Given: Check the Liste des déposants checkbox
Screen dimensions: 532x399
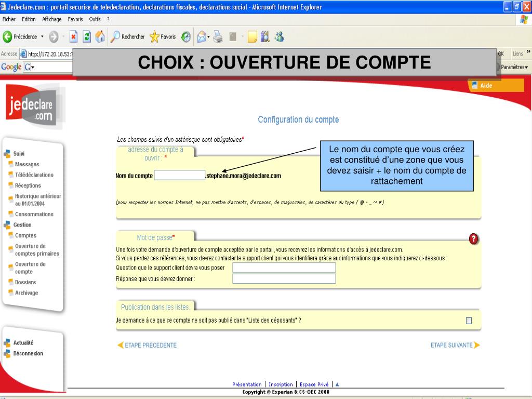Looking at the screenshot, I should pos(469,321).
